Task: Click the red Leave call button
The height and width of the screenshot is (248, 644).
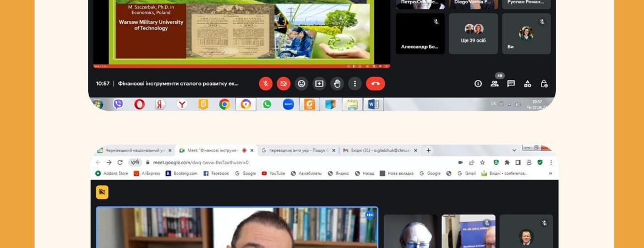Action: click(x=375, y=83)
